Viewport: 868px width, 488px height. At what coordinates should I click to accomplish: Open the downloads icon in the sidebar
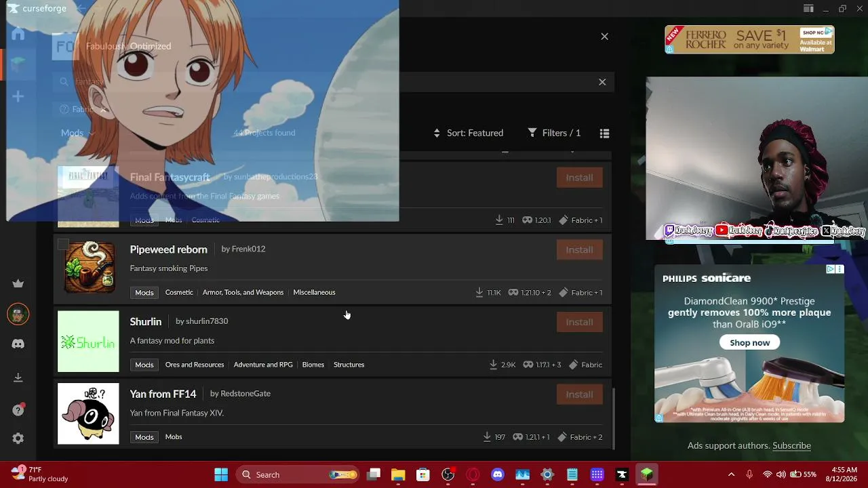click(18, 377)
